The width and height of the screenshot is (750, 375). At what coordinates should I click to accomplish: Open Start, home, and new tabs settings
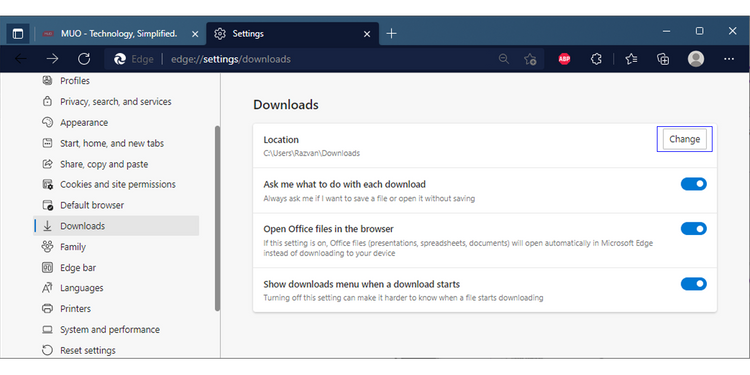pos(112,143)
